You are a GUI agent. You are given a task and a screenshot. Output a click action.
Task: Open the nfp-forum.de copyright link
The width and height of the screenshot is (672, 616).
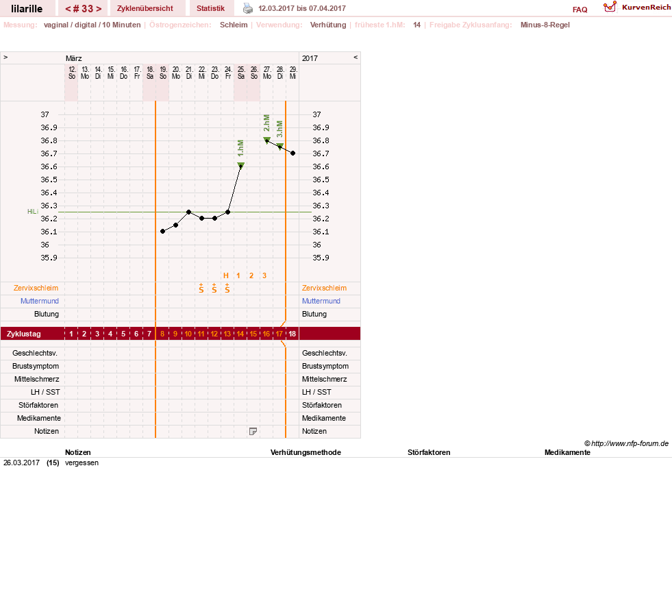tap(626, 443)
